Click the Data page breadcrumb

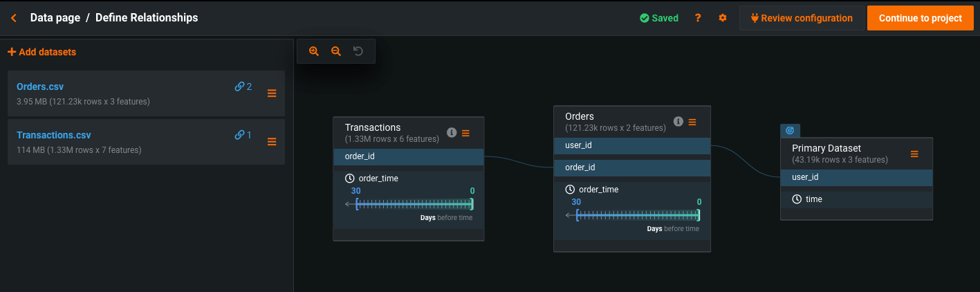[55, 18]
